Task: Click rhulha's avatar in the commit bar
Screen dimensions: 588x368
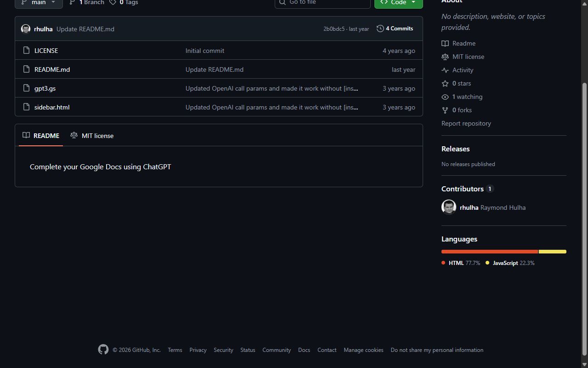Action: [26, 29]
